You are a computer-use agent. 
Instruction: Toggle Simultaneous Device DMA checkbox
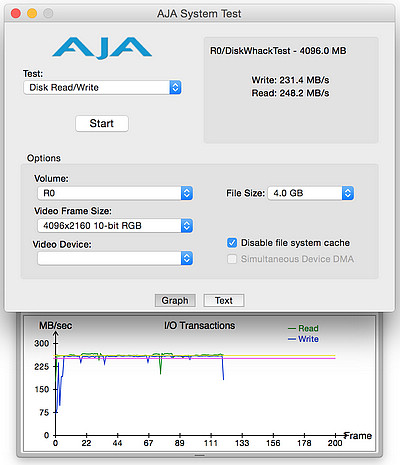[232, 259]
